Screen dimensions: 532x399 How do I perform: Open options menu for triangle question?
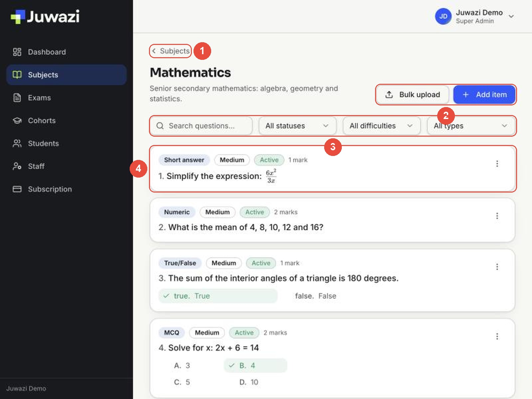497,267
